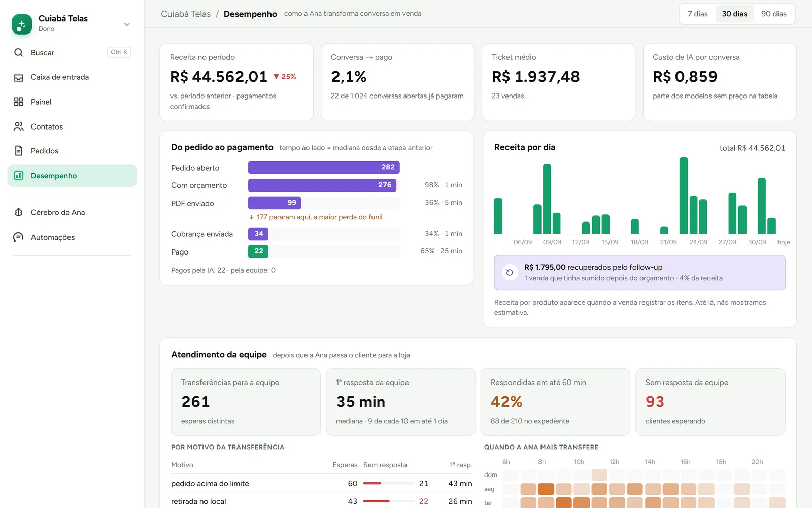Switch period to 90 dias

point(773,14)
